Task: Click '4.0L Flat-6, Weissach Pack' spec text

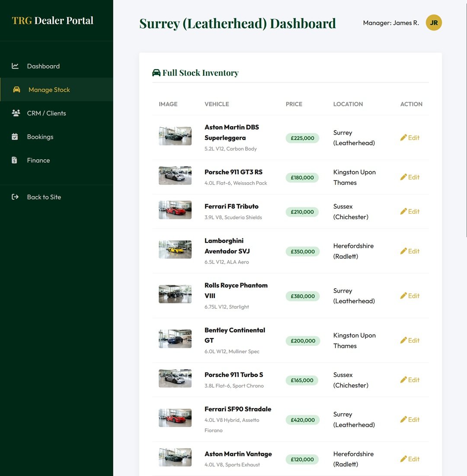Action: 236,183
